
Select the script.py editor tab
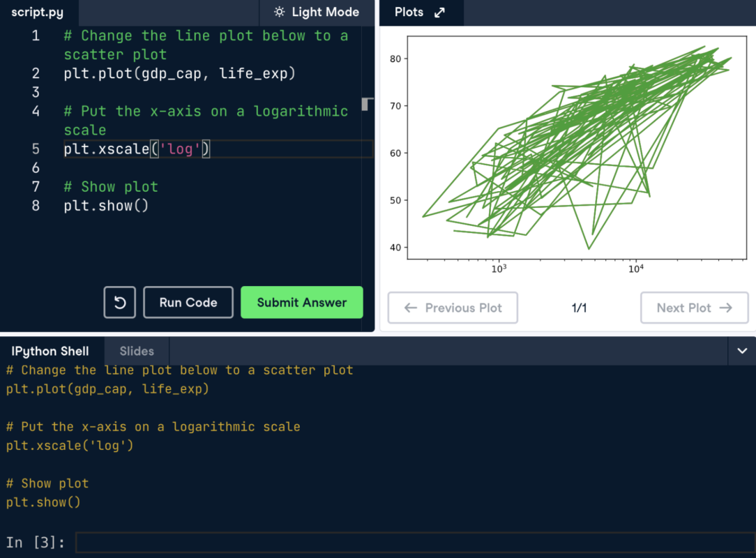coord(38,13)
